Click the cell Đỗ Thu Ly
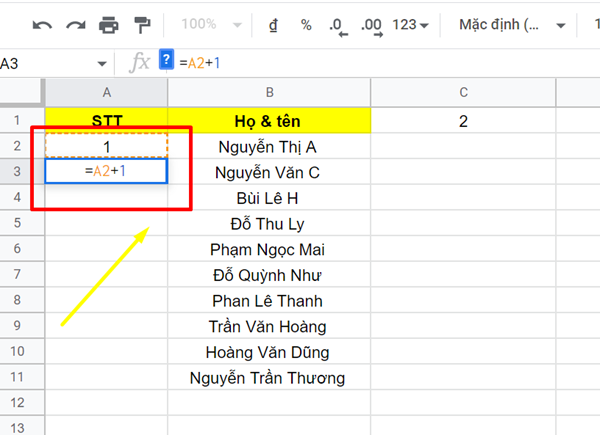600x435 pixels. tap(269, 223)
